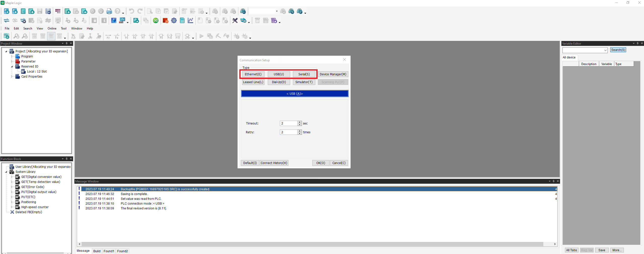Expand the Positioning function block node
The width and height of the screenshot is (644, 254).
[12, 202]
